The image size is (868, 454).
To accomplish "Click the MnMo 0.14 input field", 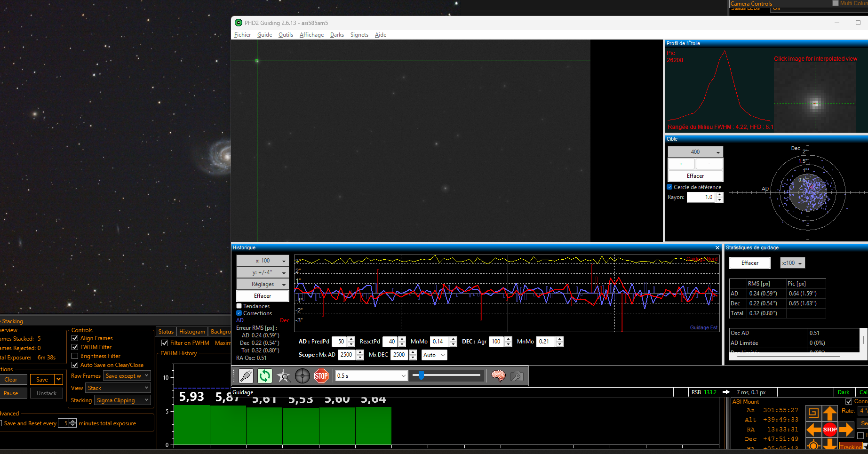I will pos(440,342).
